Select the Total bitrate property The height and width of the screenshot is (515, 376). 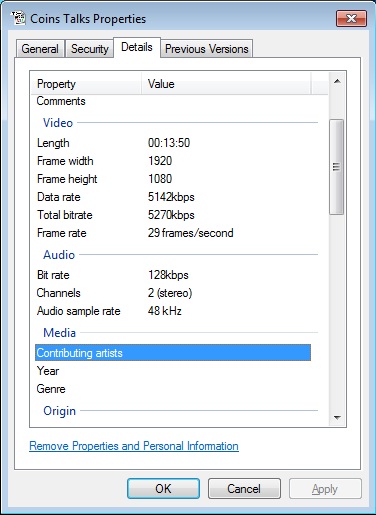65,215
